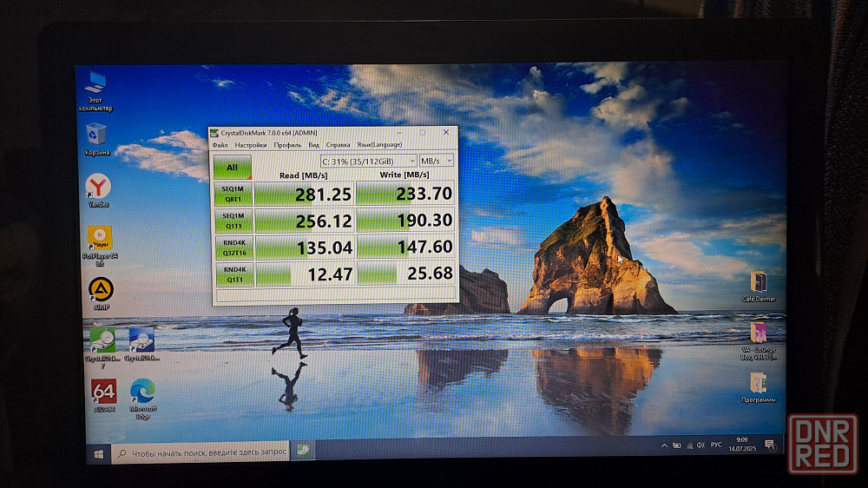This screenshot has width=868, height=488.
Task: Open the Программы desktop folder icon
Action: (759, 387)
